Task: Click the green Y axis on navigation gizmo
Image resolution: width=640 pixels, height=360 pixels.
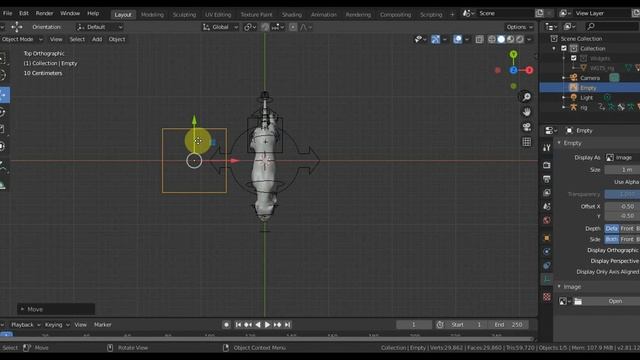Action: (513, 54)
